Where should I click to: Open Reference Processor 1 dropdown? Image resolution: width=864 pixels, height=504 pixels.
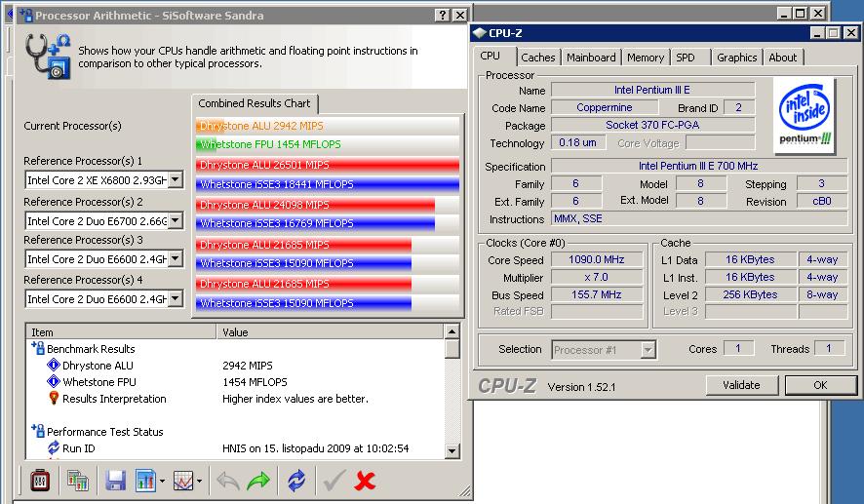point(176,180)
